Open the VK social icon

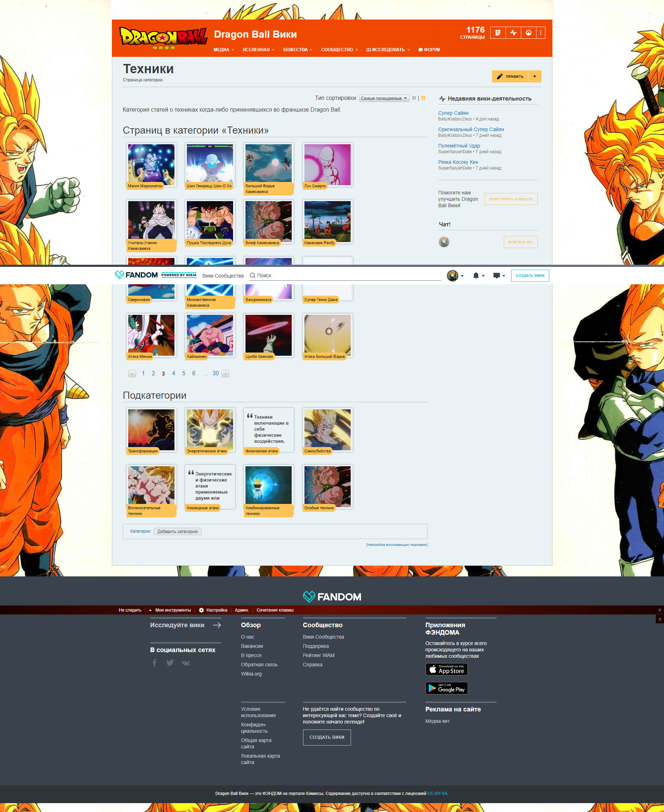click(186, 663)
